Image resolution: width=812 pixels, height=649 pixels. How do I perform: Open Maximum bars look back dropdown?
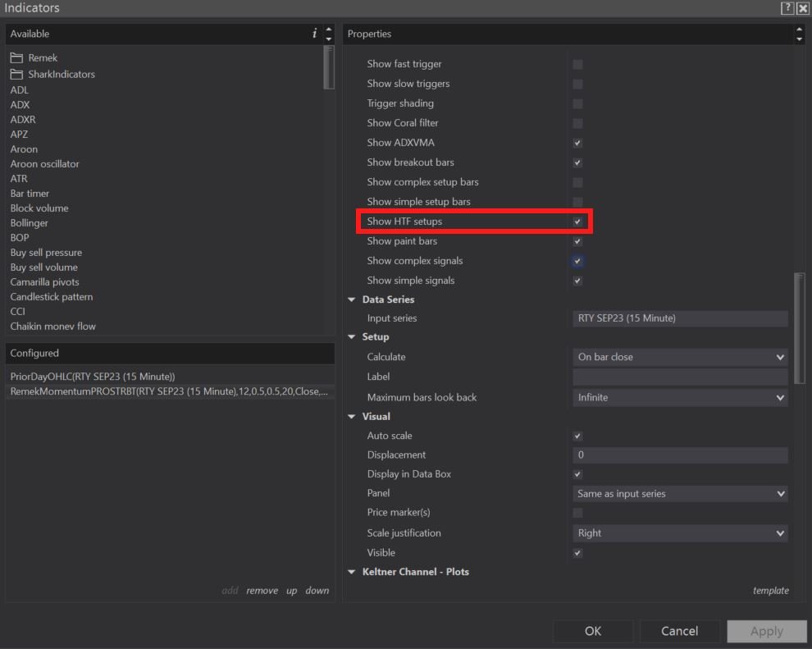[680, 398]
